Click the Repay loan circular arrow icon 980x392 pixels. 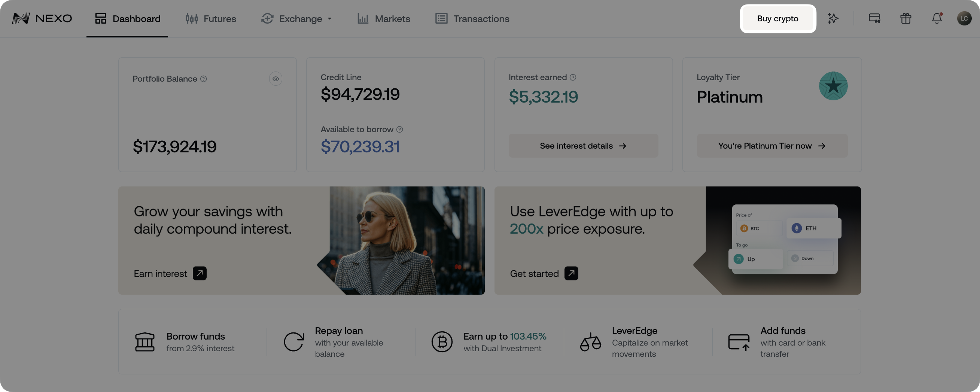click(x=293, y=341)
